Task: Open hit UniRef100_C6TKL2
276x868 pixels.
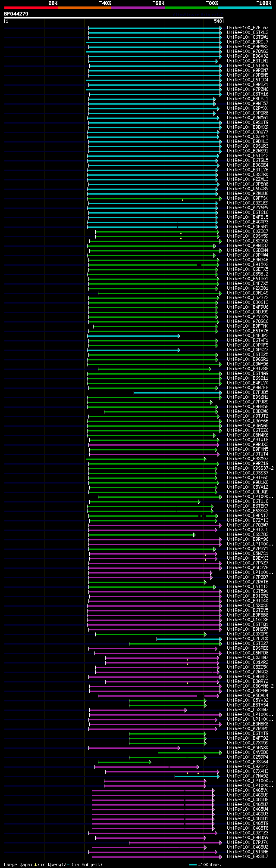Action: 248,32
